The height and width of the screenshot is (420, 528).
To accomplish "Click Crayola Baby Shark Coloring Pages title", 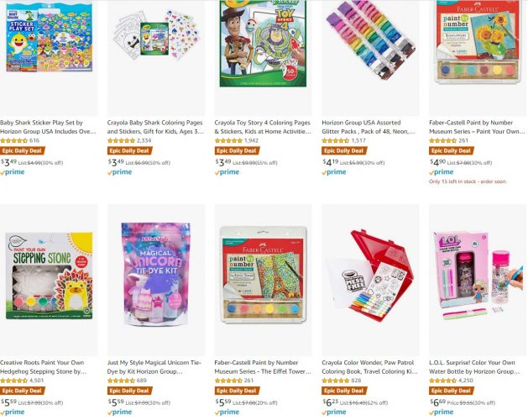I will point(155,127).
